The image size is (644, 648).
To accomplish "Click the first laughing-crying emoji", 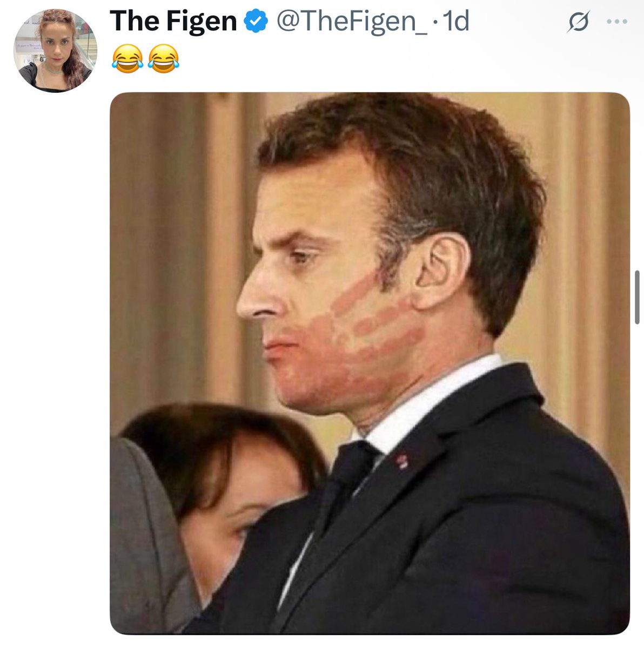I will click(127, 59).
